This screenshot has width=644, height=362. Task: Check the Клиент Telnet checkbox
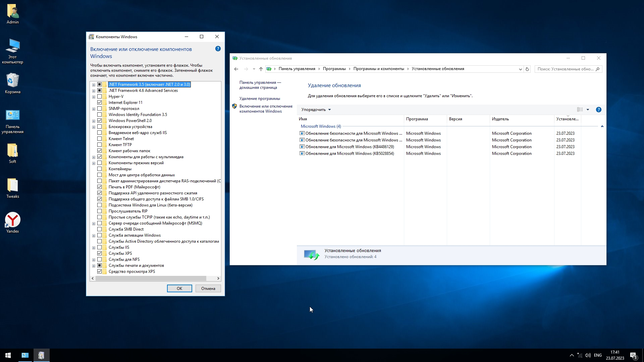(100, 139)
